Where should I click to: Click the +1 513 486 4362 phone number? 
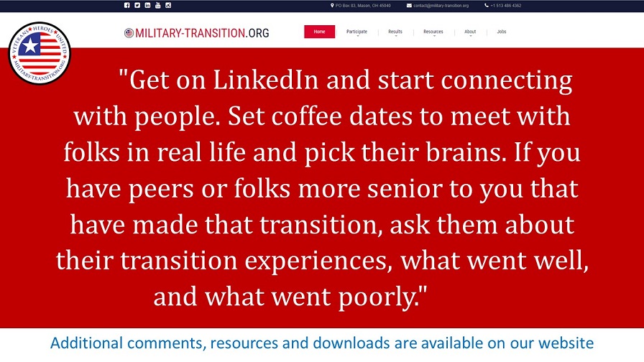coord(507,6)
